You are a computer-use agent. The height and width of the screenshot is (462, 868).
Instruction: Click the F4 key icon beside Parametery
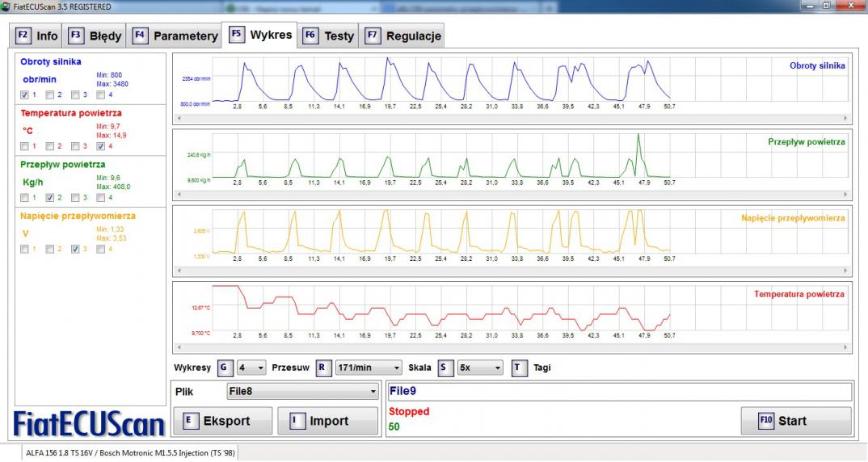click(140, 36)
